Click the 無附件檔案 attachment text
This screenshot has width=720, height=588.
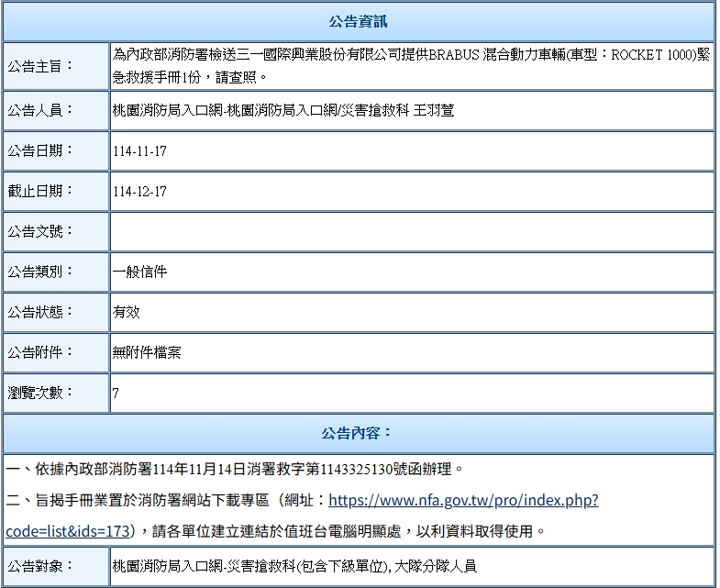click(147, 352)
